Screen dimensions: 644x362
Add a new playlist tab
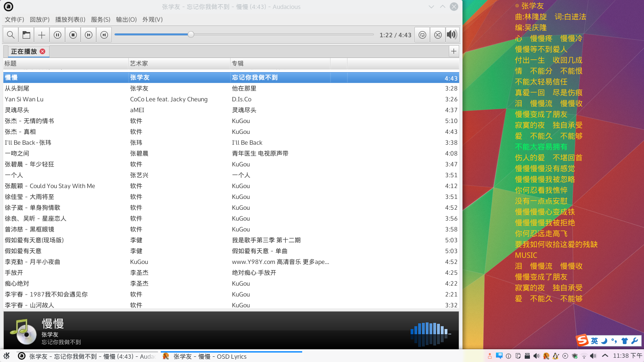point(454,51)
